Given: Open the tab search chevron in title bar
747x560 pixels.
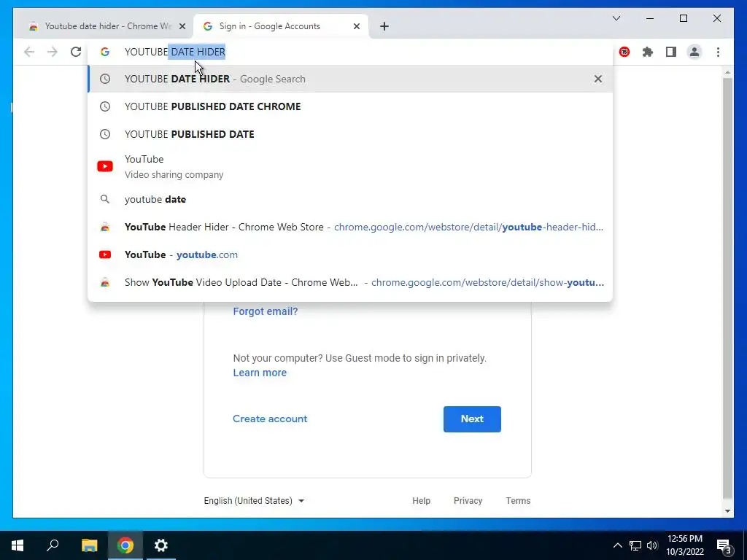Looking at the screenshot, I should click(x=616, y=18).
